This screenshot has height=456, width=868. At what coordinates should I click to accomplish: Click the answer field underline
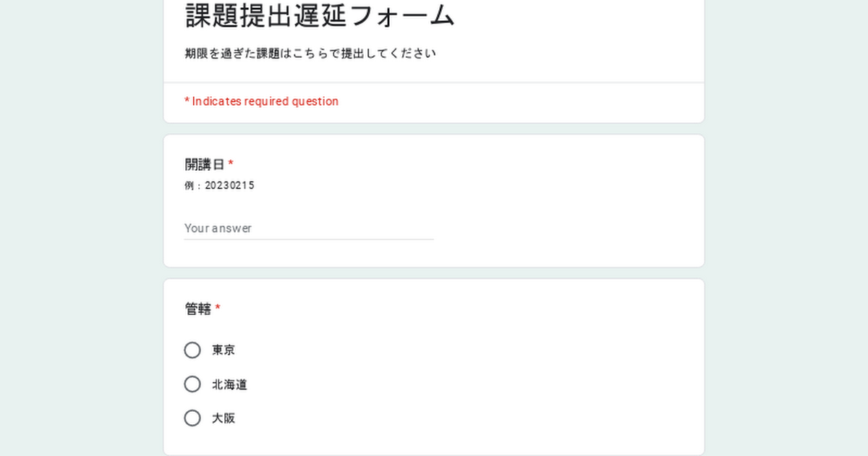coord(309,237)
